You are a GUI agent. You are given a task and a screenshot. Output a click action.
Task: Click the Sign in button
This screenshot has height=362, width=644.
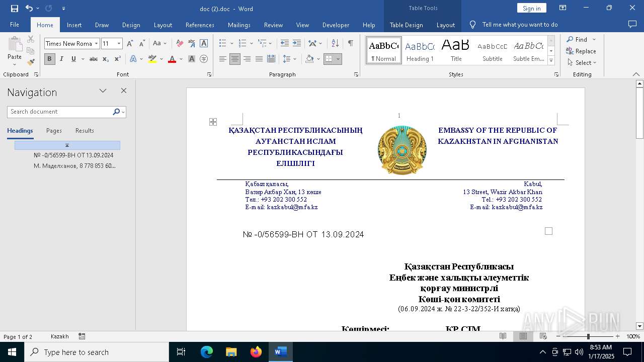[x=531, y=8]
